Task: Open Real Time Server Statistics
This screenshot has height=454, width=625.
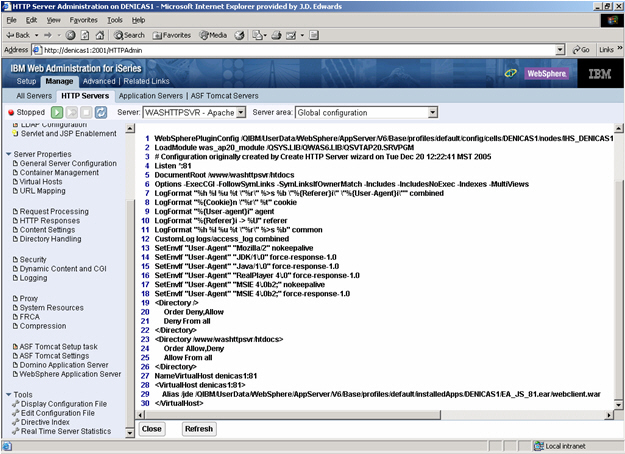Action: point(66,431)
